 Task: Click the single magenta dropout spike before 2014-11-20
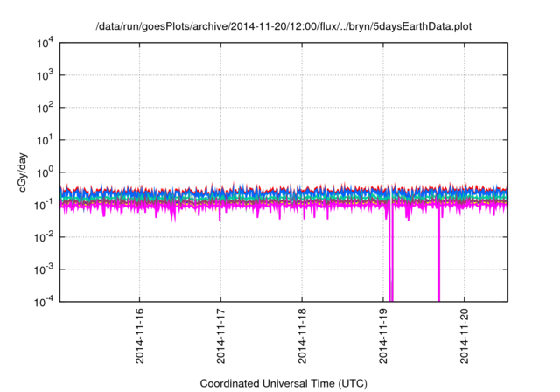(x=438, y=254)
